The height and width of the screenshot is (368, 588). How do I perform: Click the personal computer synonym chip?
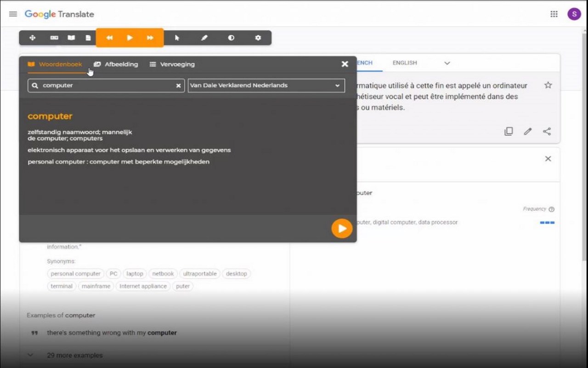75,274
